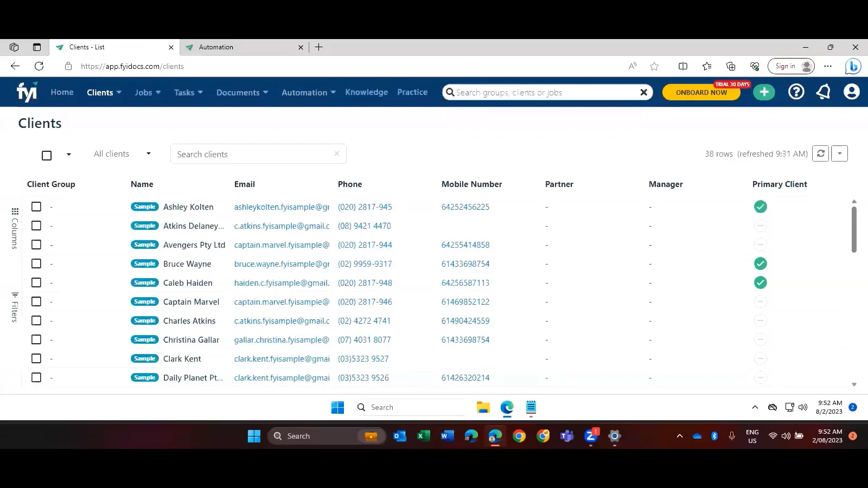The width and height of the screenshot is (868, 488).
Task: Click the ONBOARD NOW button
Action: pyautogui.click(x=701, y=92)
